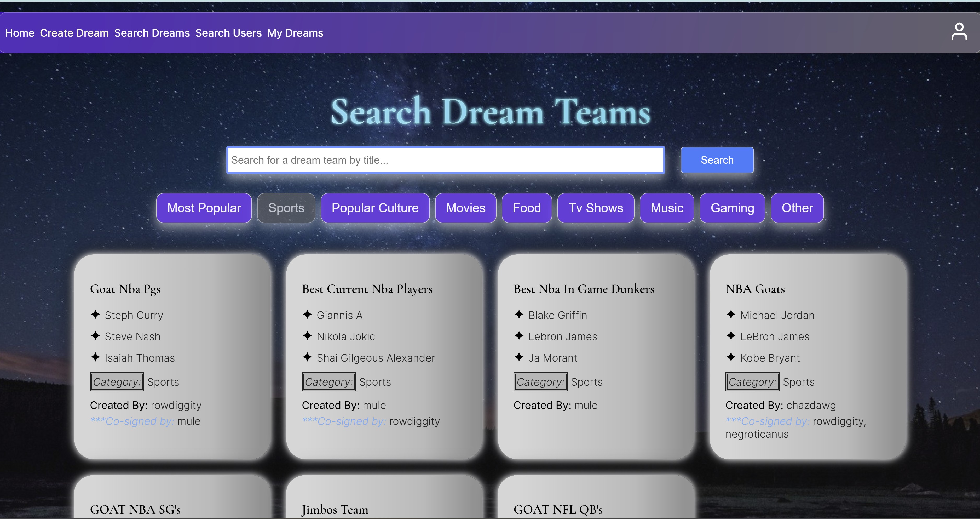Viewport: 980px width, 519px height.
Task: Filter dream teams by Movies
Action: coord(466,208)
